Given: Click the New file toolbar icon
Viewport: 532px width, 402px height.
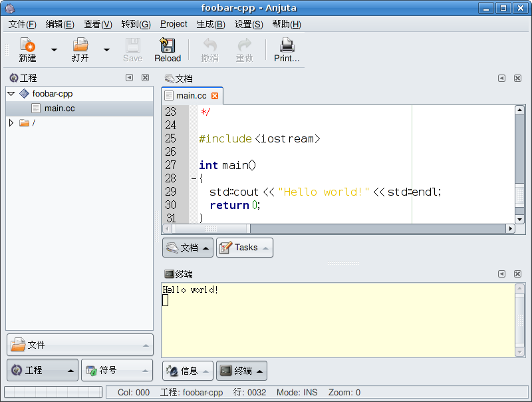Looking at the screenshot, I should tap(27, 49).
